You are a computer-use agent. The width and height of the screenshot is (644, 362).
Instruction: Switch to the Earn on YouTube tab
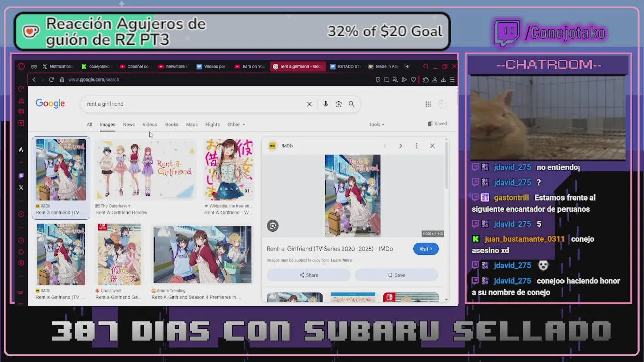point(250,66)
